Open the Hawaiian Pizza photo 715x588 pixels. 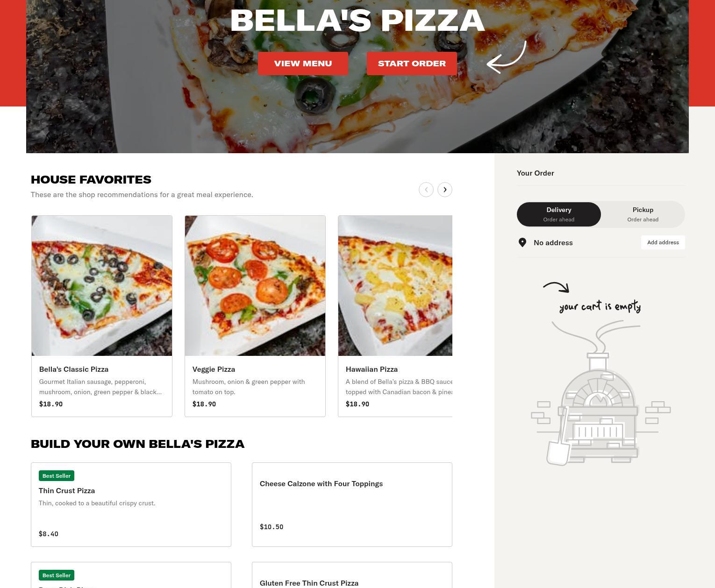(x=395, y=286)
